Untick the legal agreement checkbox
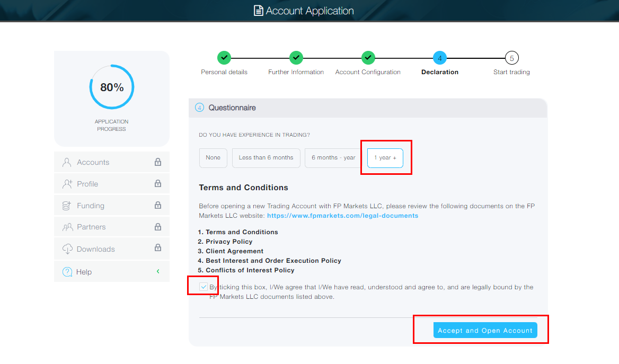 [x=204, y=287]
